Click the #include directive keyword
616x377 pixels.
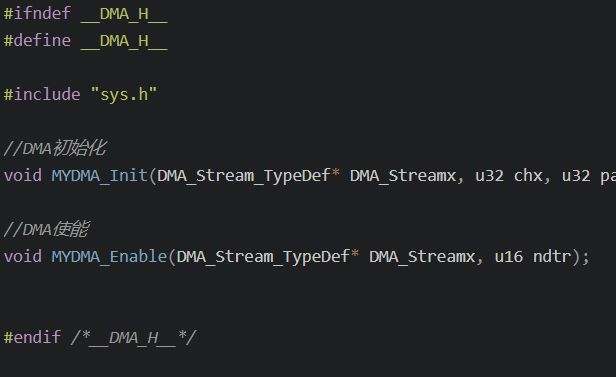tap(42, 95)
